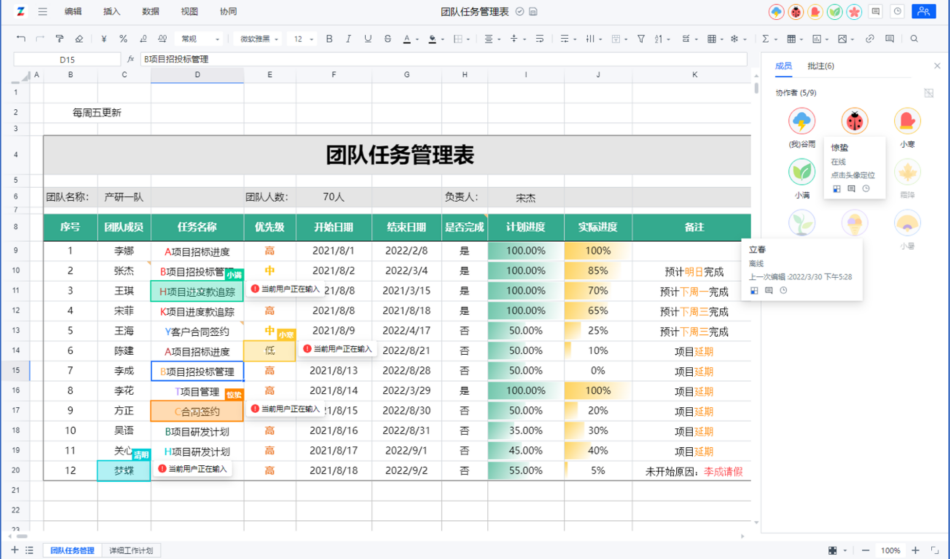The width and height of the screenshot is (950, 559).
Task: Click the filter funnel icon
Action: coord(641,39)
